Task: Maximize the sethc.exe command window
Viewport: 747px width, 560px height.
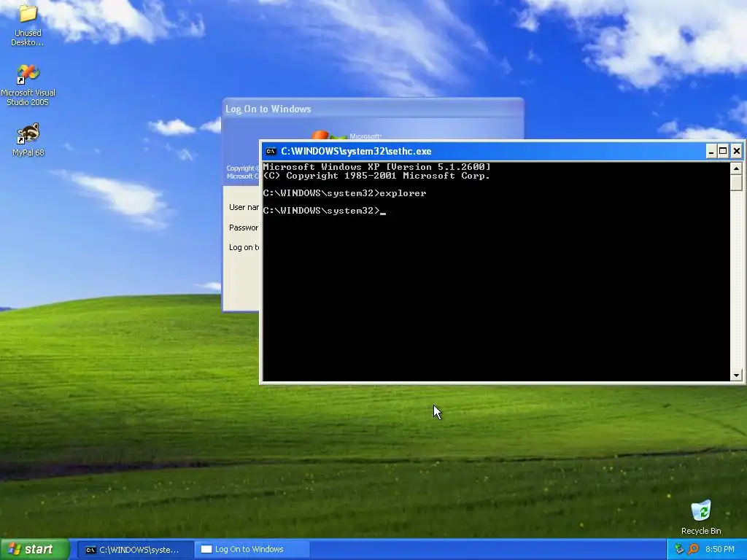Action: pyautogui.click(x=723, y=152)
